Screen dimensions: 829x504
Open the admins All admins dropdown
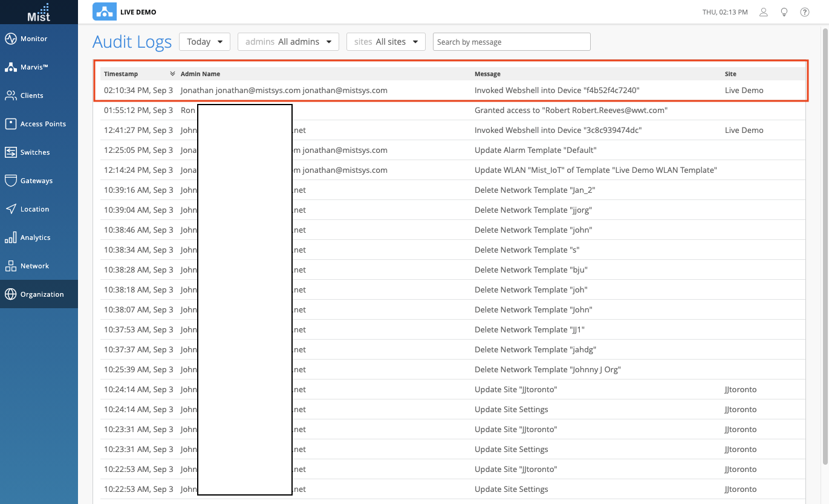(x=288, y=42)
